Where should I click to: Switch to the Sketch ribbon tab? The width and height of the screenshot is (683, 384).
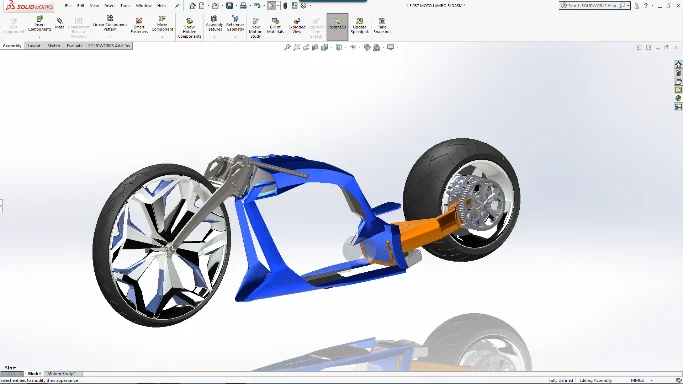54,45
